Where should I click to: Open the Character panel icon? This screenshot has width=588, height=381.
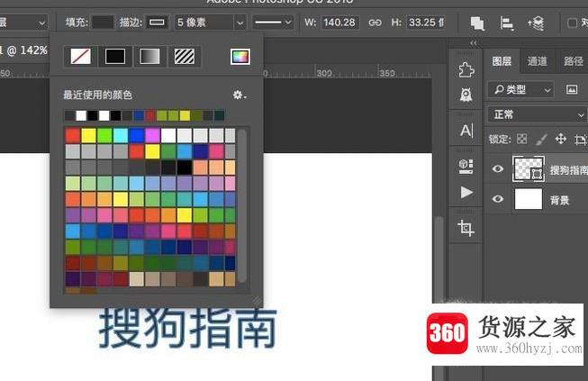pyautogui.click(x=466, y=131)
